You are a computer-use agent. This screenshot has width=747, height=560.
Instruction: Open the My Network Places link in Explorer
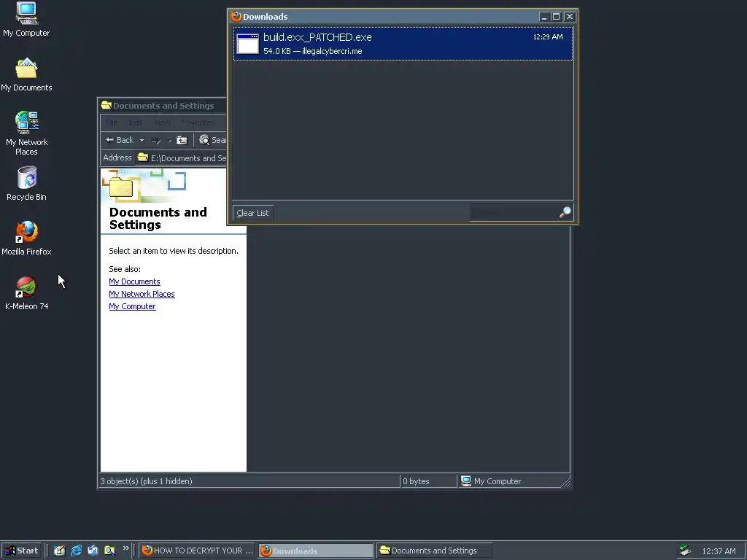tap(142, 294)
